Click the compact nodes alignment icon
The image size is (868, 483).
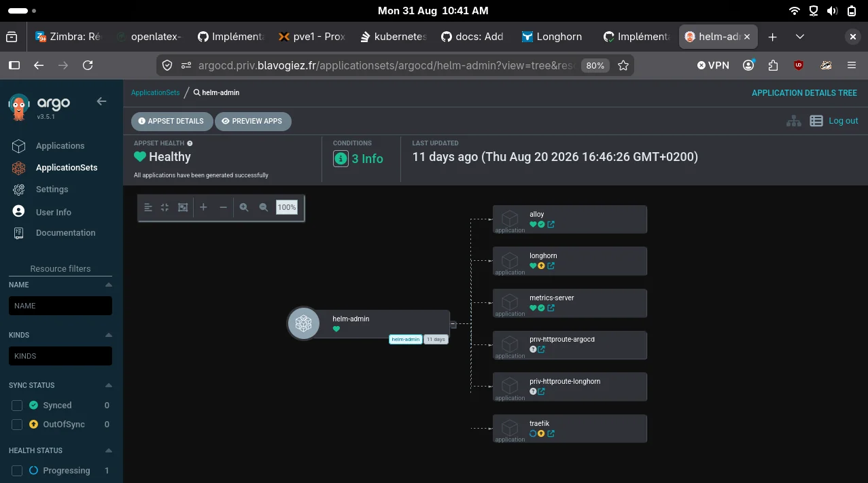click(x=148, y=207)
